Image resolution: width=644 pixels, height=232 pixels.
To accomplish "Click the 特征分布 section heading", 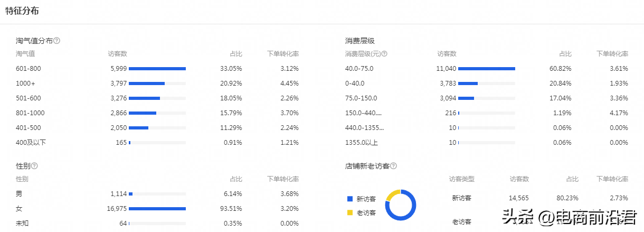I will 22,11.
